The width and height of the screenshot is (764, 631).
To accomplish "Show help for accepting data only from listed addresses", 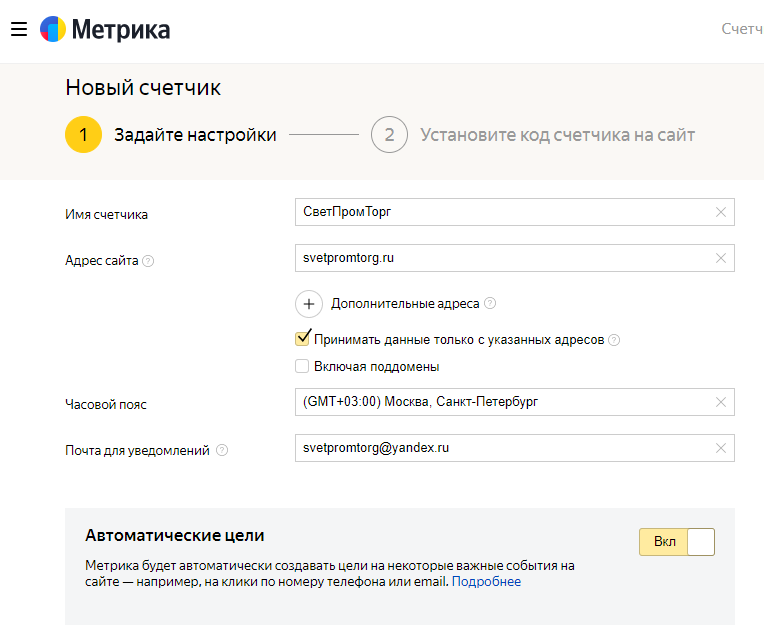I will [x=614, y=340].
